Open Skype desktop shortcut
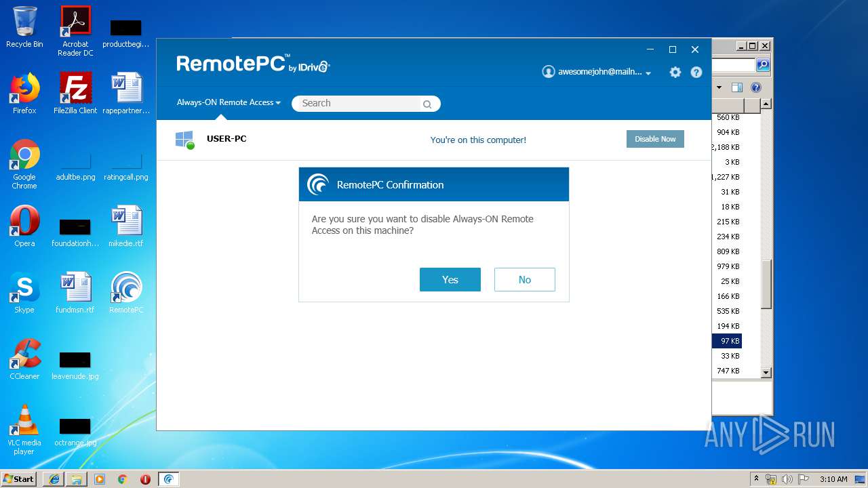This screenshot has height=488, width=868. pyautogui.click(x=24, y=293)
